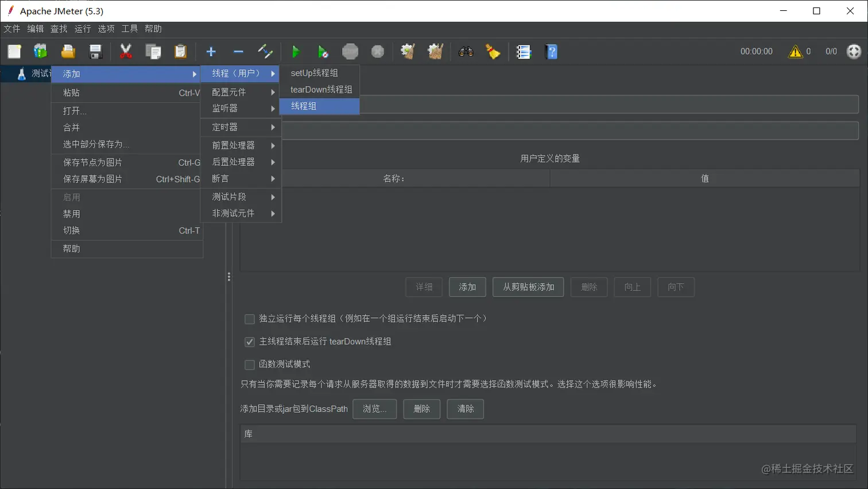Screen dimensions: 868x489
Task: Expand 前置处理器 submenu
Action: [x=241, y=145]
